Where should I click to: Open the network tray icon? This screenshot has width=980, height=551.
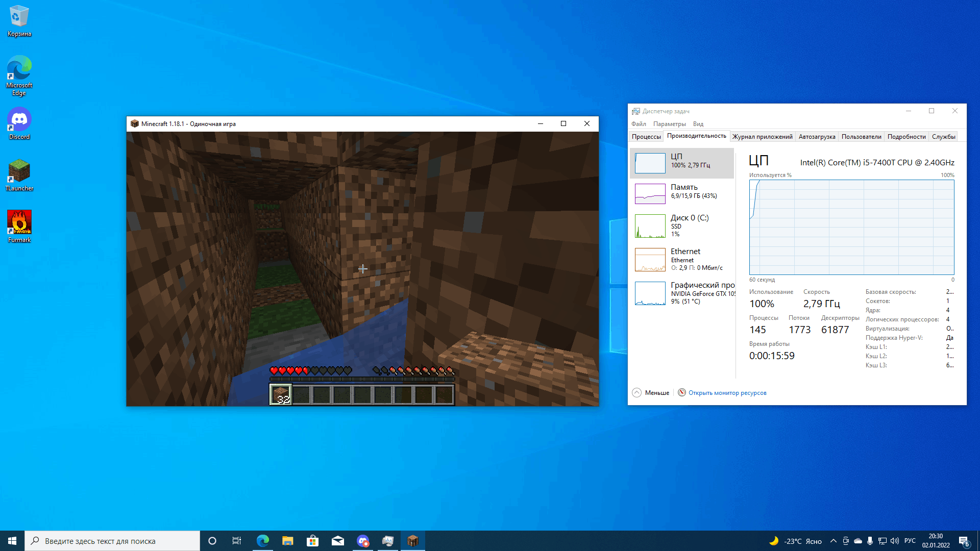coord(882,541)
